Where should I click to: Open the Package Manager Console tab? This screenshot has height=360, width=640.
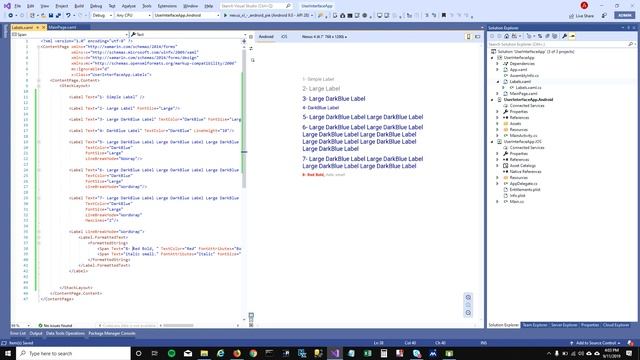click(112, 333)
